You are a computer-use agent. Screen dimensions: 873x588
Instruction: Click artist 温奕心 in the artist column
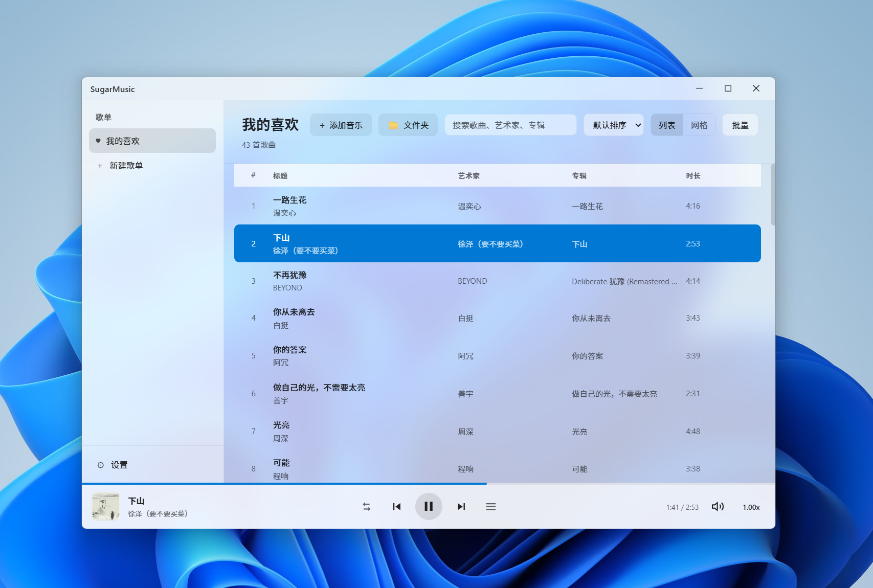(x=469, y=206)
